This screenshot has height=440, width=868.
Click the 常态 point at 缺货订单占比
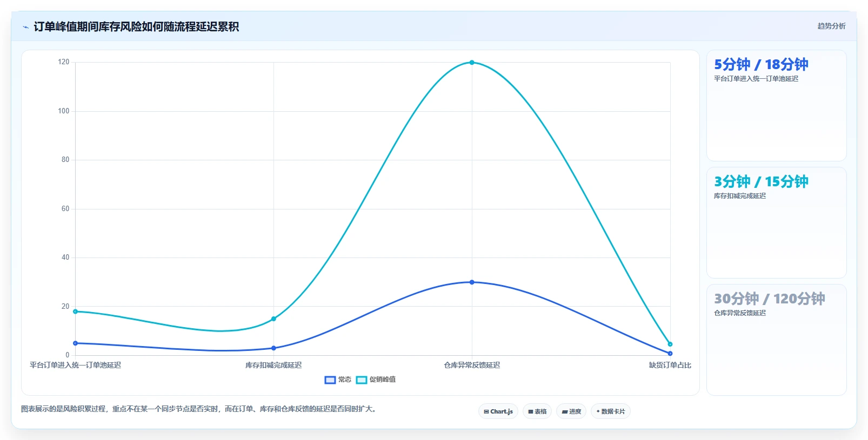point(670,354)
